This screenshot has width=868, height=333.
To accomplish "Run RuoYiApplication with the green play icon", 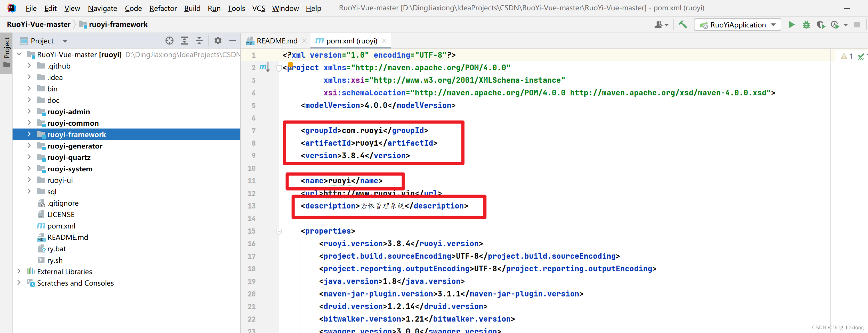I will point(792,25).
